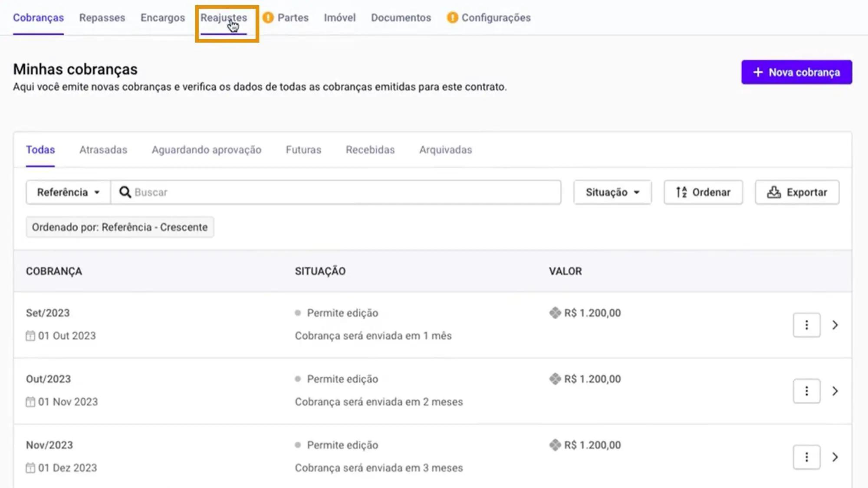
Task: Click 'Cobrança será enviada em 2 meses'
Action: [x=379, y=402]
